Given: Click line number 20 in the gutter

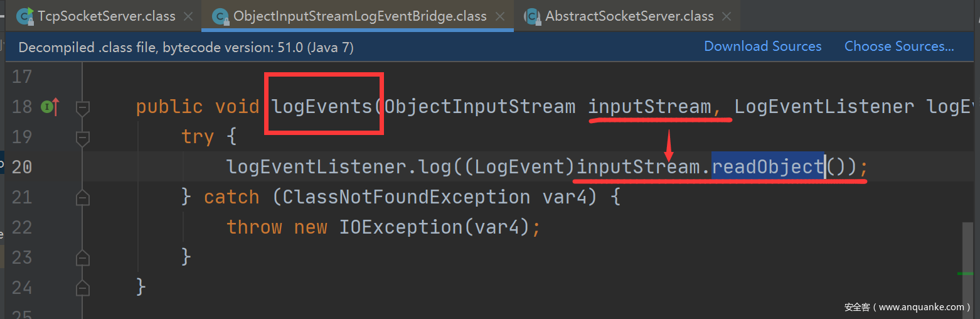Looking at the screenshot, I should (x=22, y=167).
